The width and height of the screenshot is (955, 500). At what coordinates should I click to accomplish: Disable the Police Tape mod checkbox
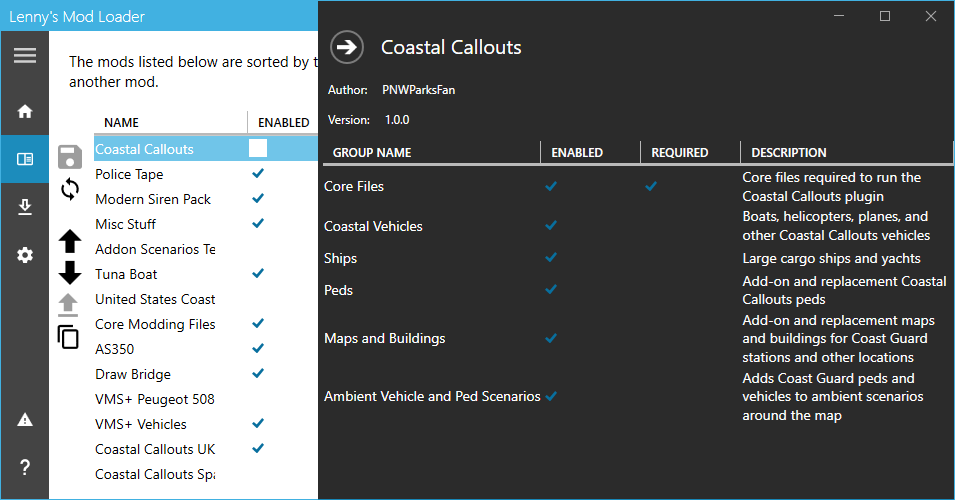coord(258,173)
